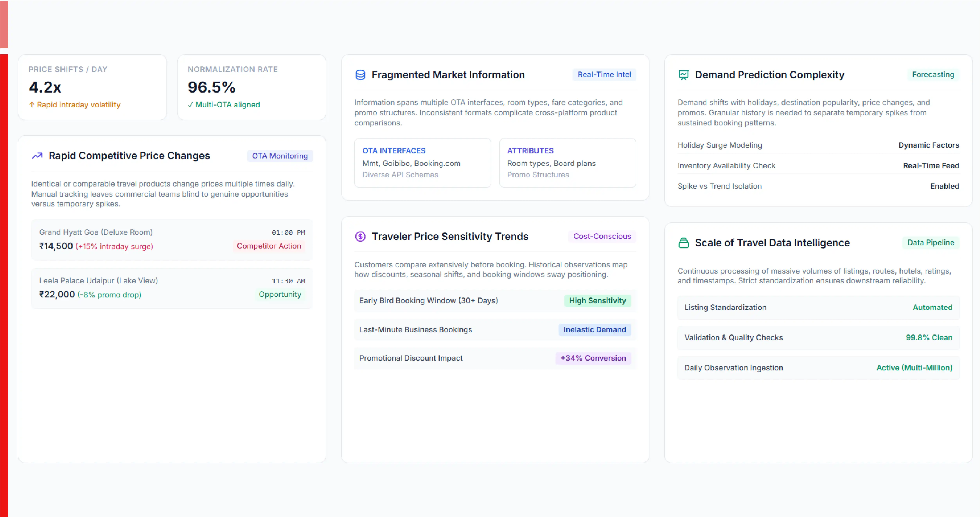Screen dimensions: 980x517
Task: Select the OTA Interfaces info box
Action: pyautogui.click(x=422, y=163)
